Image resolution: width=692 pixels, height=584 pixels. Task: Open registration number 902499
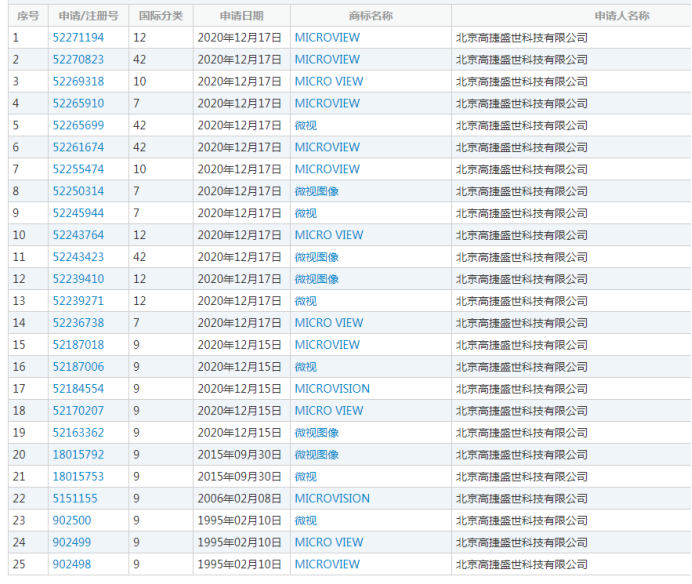[72, 543]
